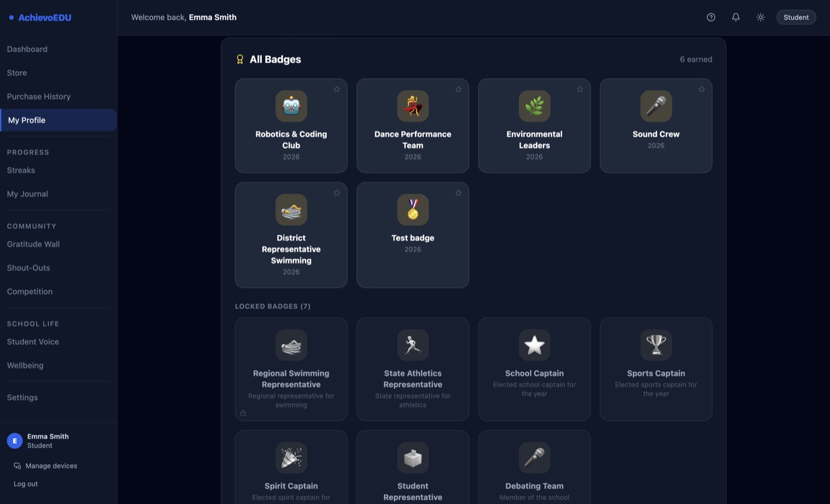Screen dimensions: 830x504
Task: Click the Environmental Leaders leaf icon
Action: click(534, 106)
